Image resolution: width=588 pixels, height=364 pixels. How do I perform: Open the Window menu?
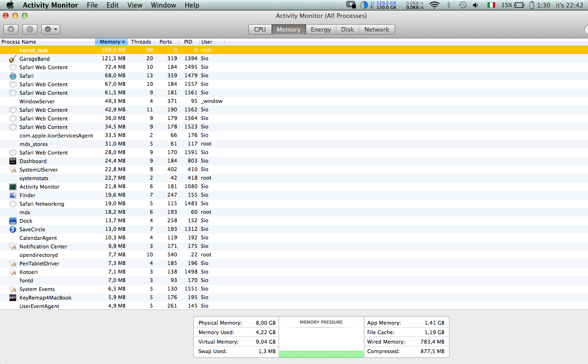(163, 5)
